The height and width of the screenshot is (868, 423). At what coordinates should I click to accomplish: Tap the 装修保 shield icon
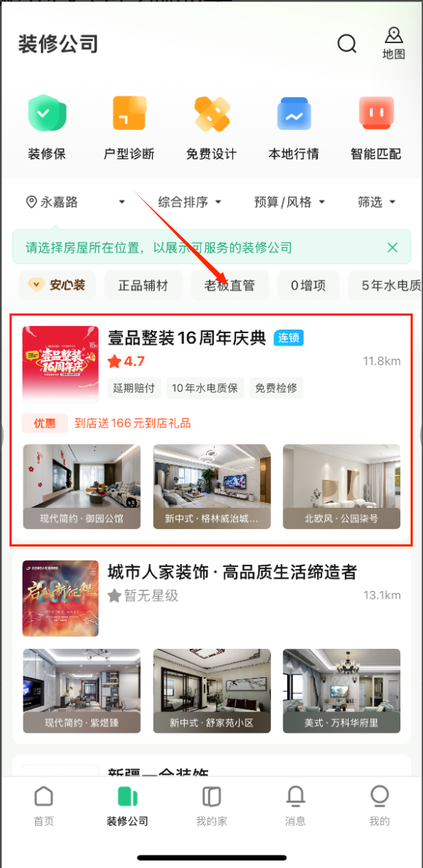47,113
